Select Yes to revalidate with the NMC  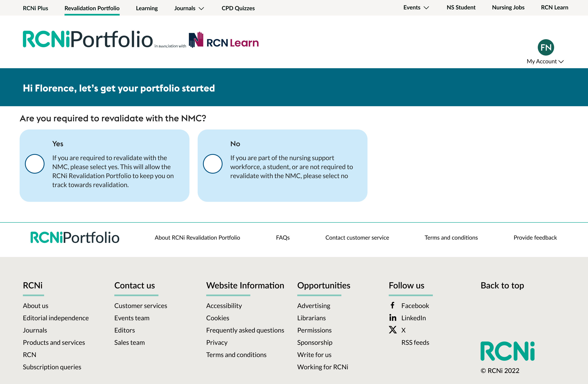(x=35, y=164)
